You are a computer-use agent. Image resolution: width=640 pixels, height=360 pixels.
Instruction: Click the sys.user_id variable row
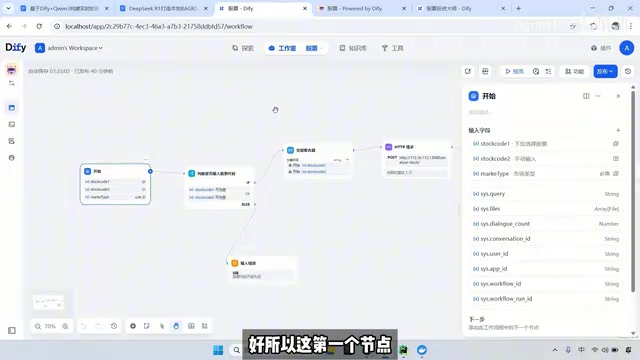(545, 254)
